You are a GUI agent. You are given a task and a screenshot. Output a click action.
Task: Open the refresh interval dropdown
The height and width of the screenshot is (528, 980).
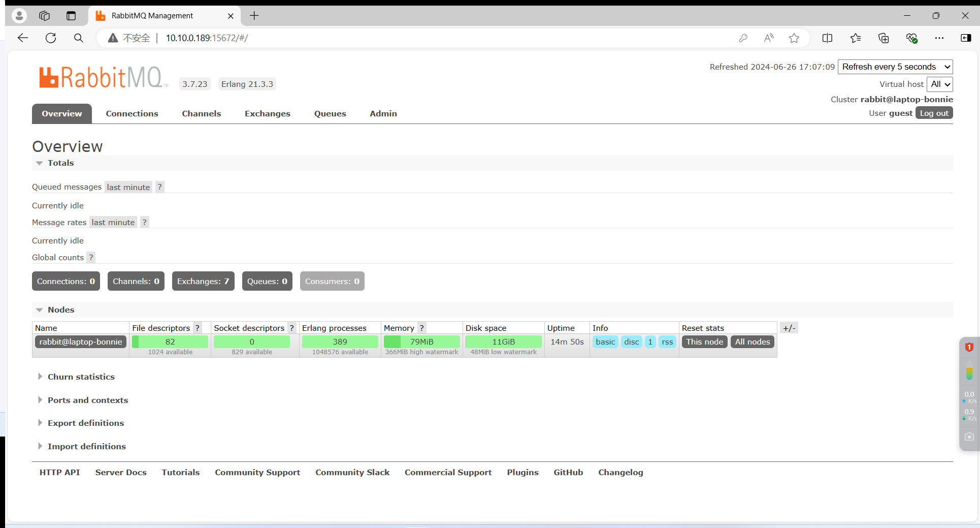point(895,67)
